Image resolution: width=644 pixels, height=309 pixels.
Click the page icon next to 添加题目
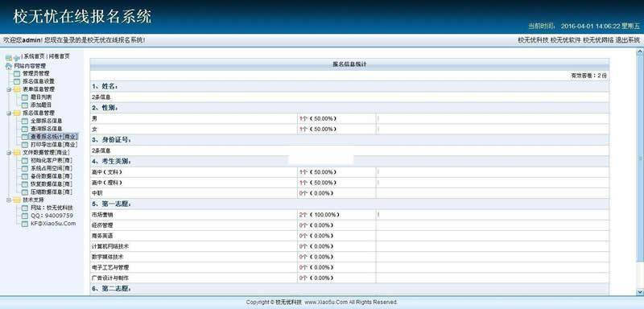coord(25,105)
